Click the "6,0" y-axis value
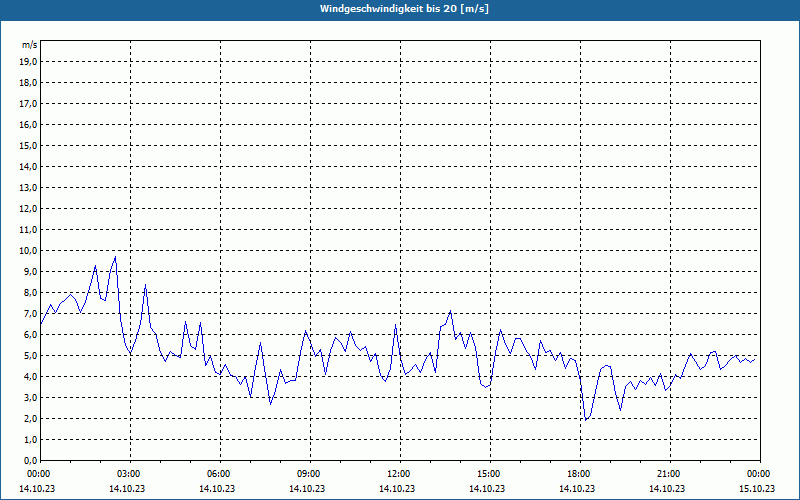 click(x=30, y=335)
